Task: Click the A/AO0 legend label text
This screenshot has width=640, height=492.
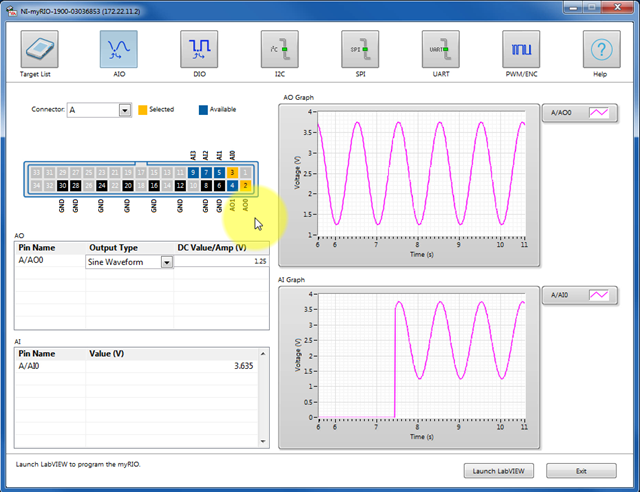Action: pyautogui.click(x=561, y=113)
